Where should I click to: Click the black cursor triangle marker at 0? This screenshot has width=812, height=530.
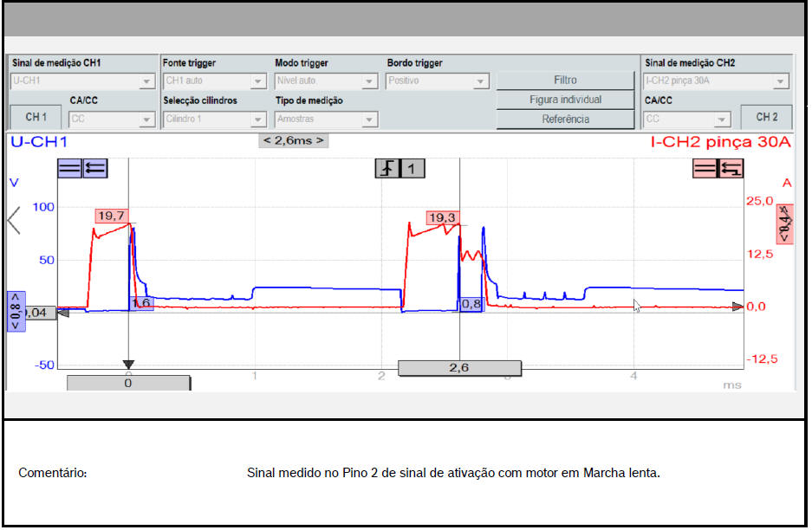coord(128,365)
